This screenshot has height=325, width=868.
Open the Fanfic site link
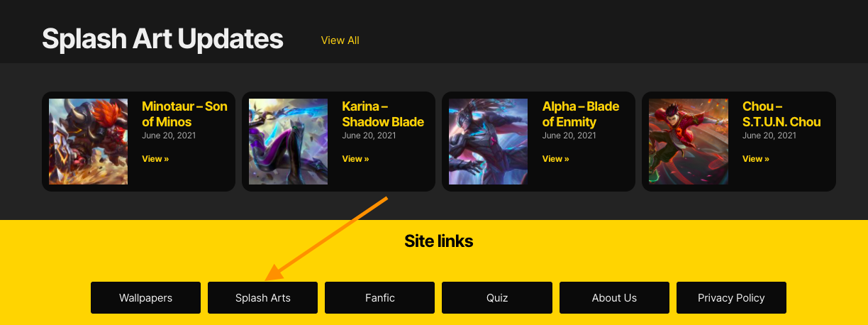(x=380, y=297)
